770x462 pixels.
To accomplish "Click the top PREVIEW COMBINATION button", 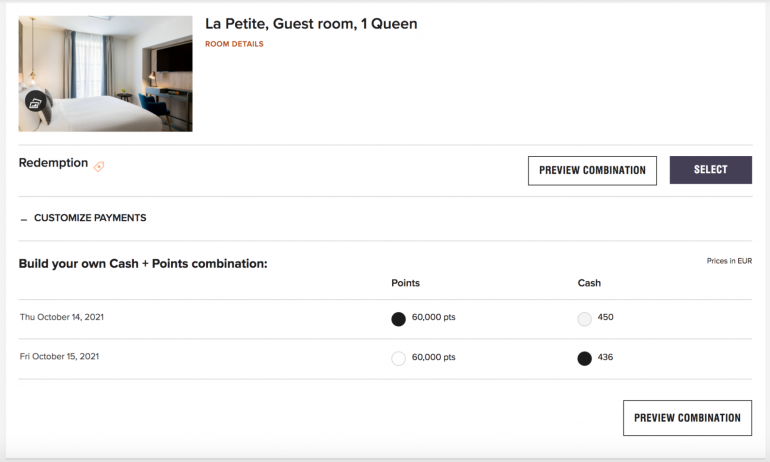I will click(x=592, y=170).
